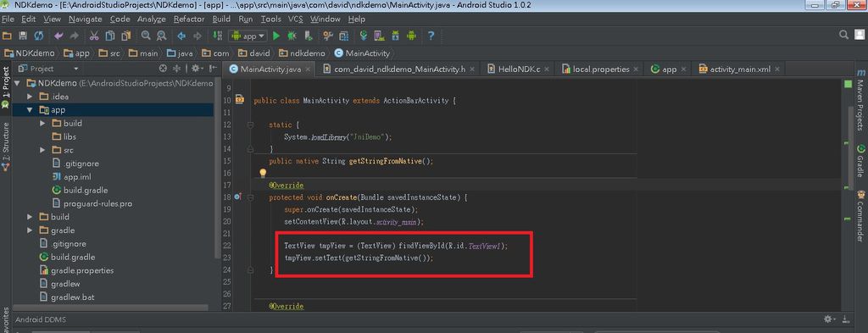The width and height of the screenshot is (868, 333).
Task: Close the MainActivity.java tab
Action: coord(309,69)
